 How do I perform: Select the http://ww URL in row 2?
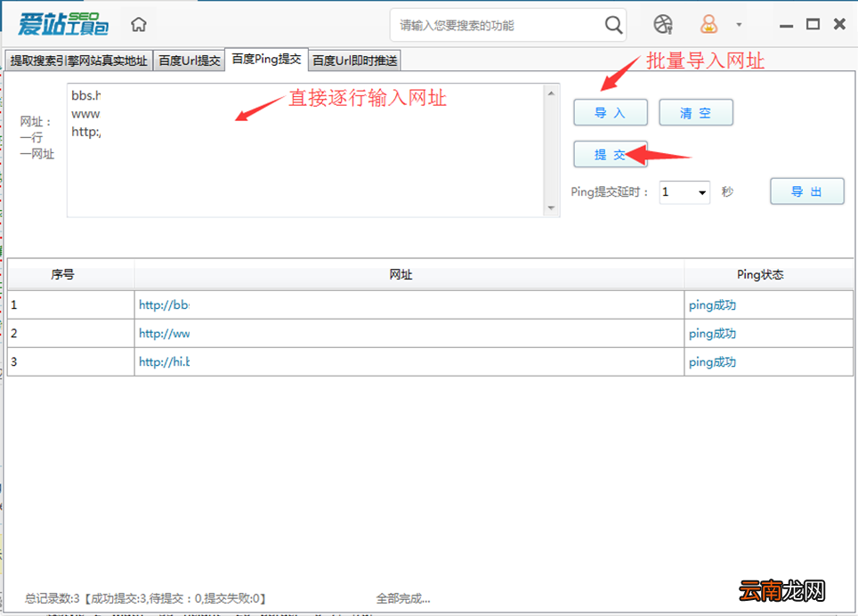pyautogui.click(x=164, y=334)
